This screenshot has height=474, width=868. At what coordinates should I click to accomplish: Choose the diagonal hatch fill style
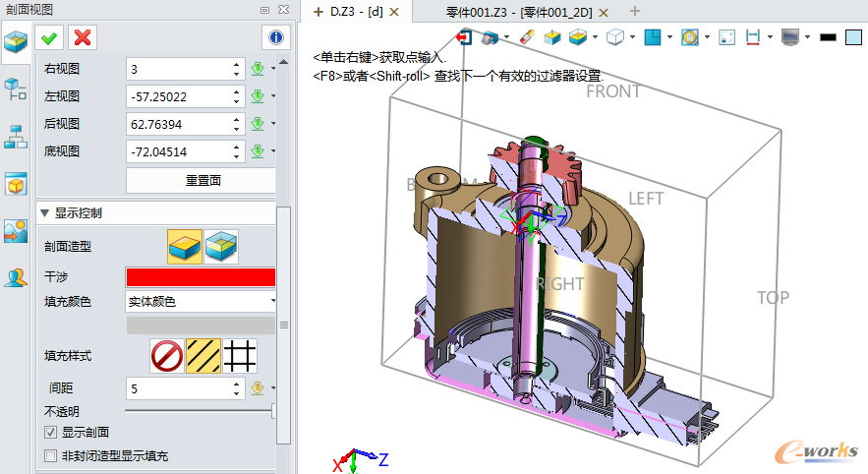click(203, 355)
